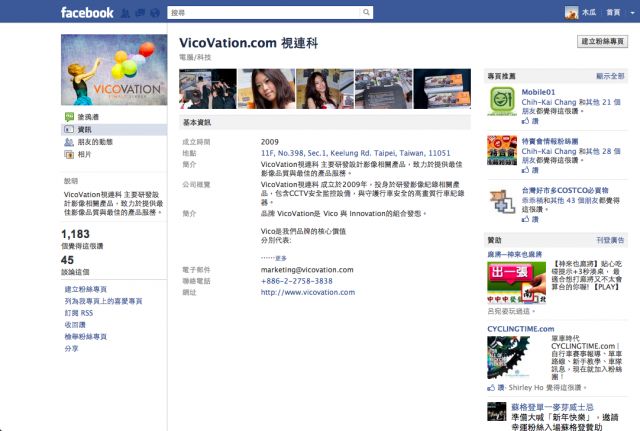Click the marketing@vicovation.com email text

click(x=307, y=270)
